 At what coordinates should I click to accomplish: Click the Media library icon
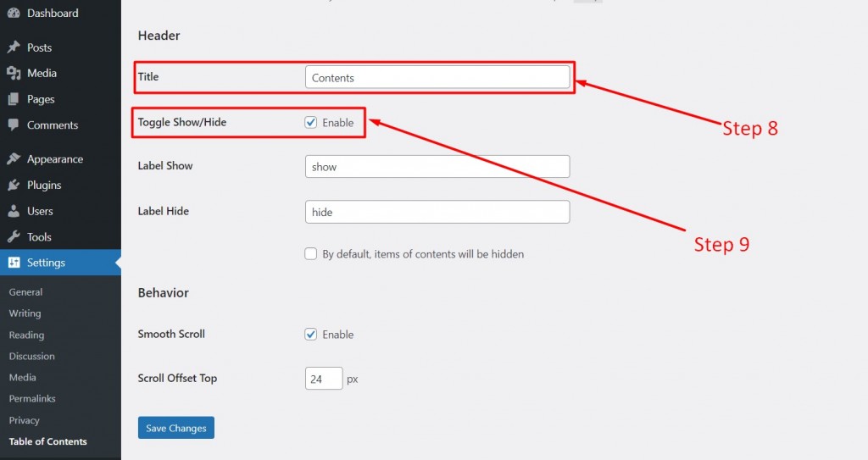click(14, 73)
